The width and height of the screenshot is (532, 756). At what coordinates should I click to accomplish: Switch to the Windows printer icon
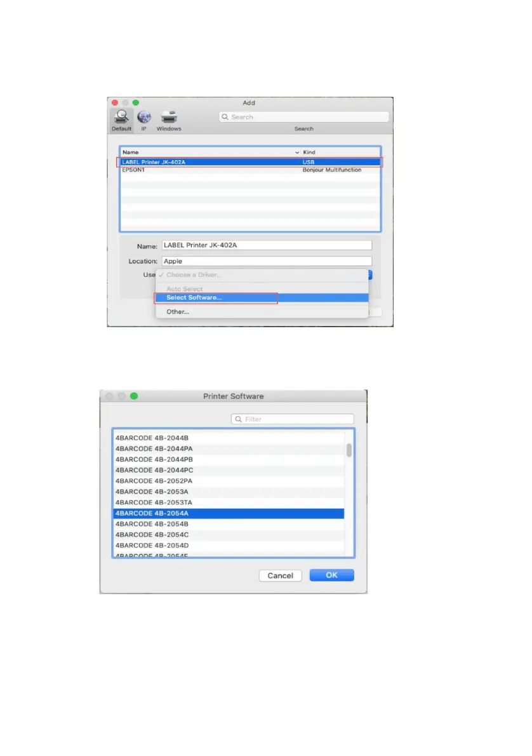click(169, 117)
